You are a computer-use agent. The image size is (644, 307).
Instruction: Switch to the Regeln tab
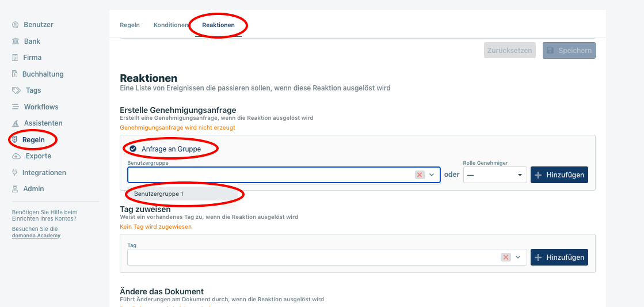[x=129, y=25]
